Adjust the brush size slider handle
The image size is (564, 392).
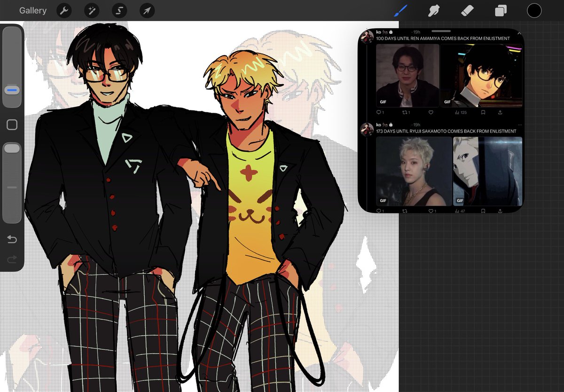click(x=12, y=89)
